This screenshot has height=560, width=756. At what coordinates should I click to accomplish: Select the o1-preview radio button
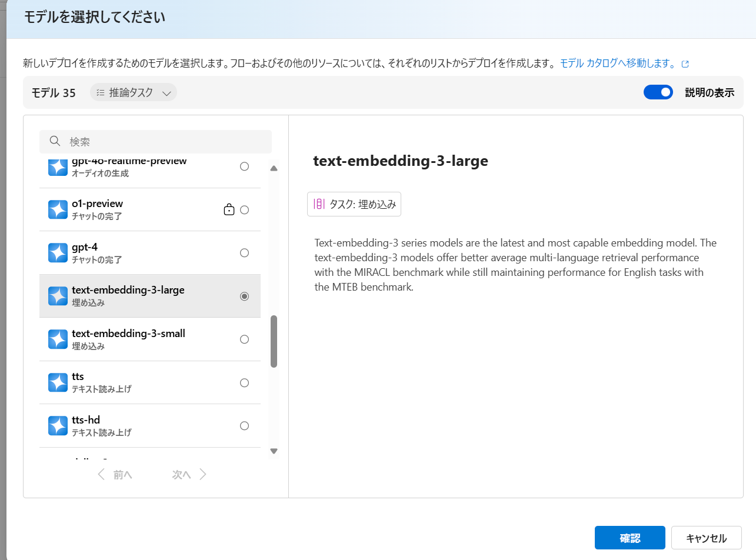(x=245, y=209)
